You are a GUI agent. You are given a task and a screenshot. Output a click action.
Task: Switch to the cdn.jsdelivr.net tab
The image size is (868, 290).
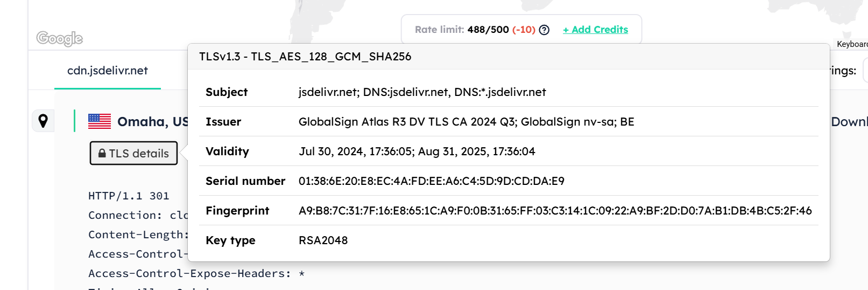point(108,71)
